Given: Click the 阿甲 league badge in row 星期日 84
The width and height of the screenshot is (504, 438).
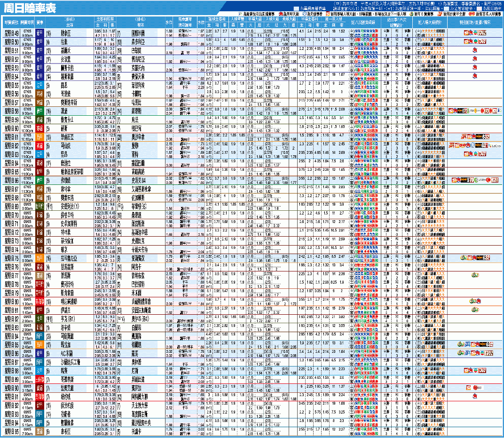Looking at the screenshot, I should point(39,336).
